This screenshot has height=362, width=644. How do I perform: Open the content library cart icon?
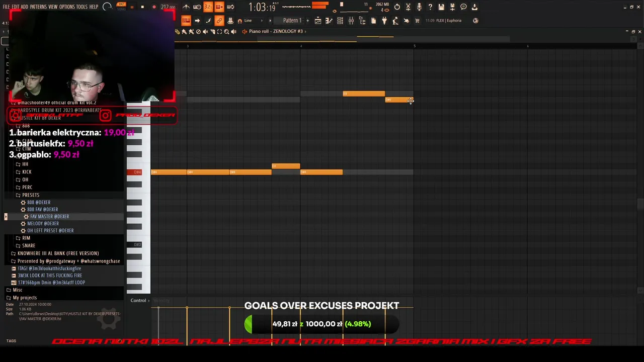417,21
